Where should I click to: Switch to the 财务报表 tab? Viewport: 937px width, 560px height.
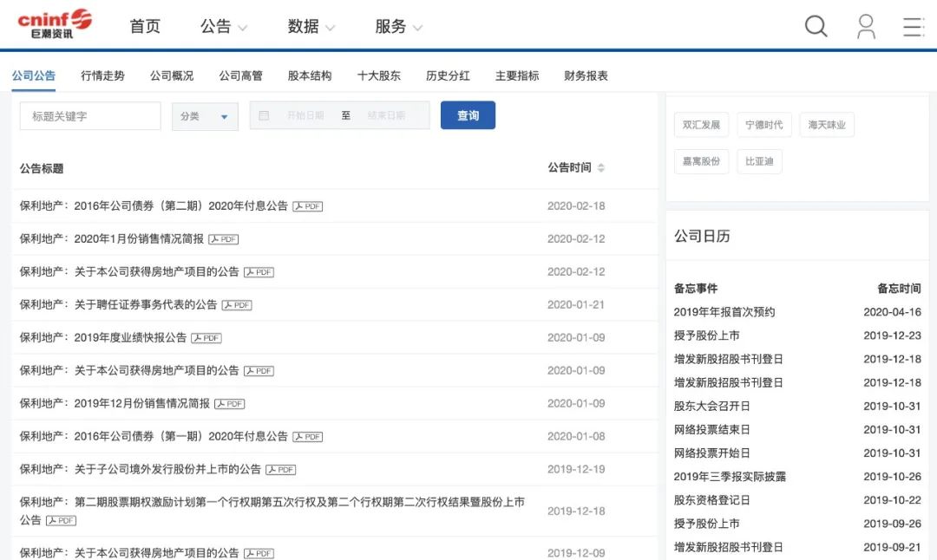pos(584,76)
